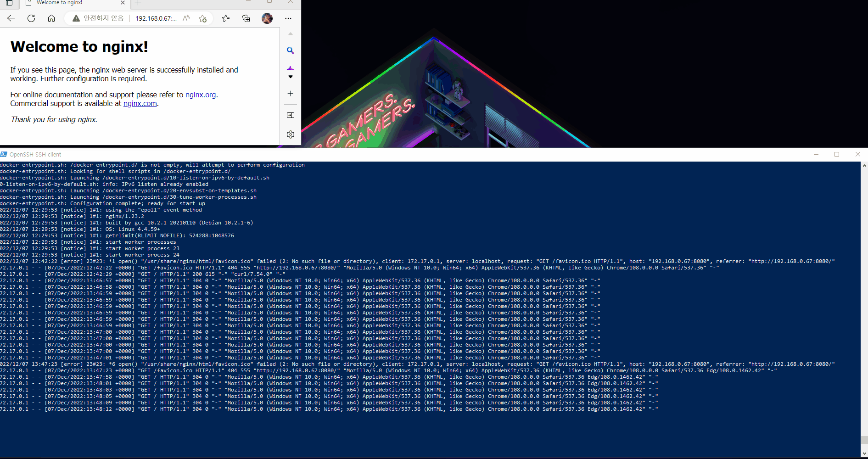Open a new browser tab
Image resolution: width=868 pixels, height=459 pixels.
[x=138, y=3]
